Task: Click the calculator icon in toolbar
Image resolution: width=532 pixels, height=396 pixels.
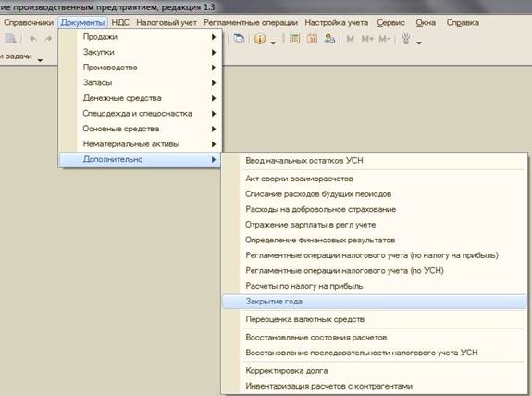Action: [294, 39]
